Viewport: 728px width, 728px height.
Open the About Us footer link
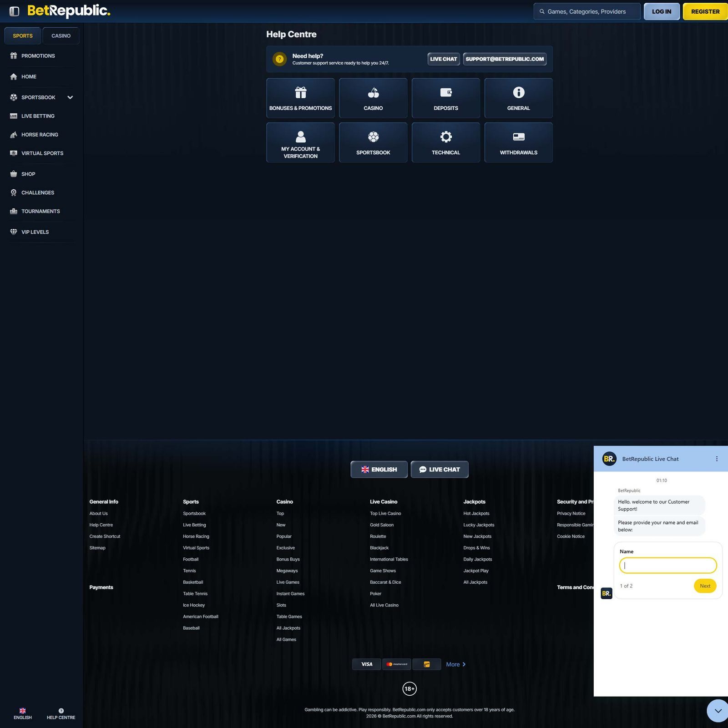[x=99, y=513]
